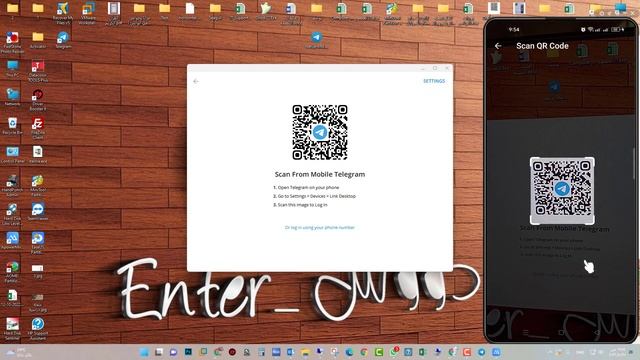The height and width of the screenshot is (360, 640).
Task: Open the weather widget on taskbar
Action: (x=17, y=352)
